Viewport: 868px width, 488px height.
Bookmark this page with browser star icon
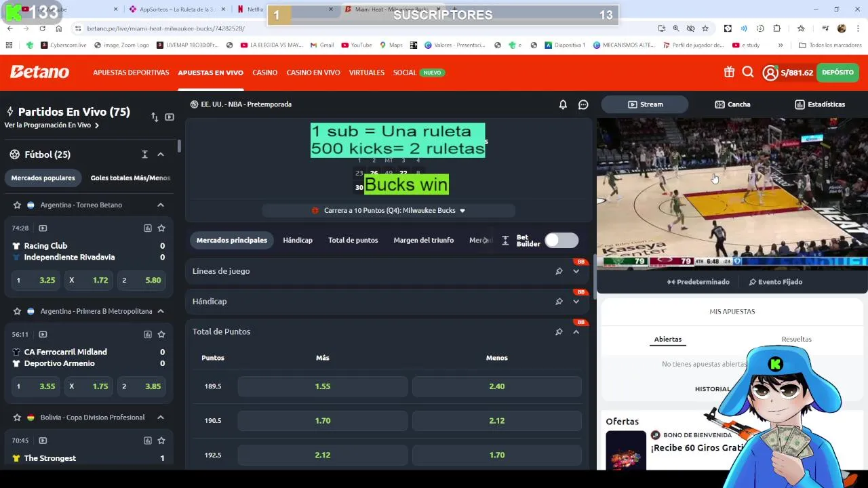tap(705, 28)
